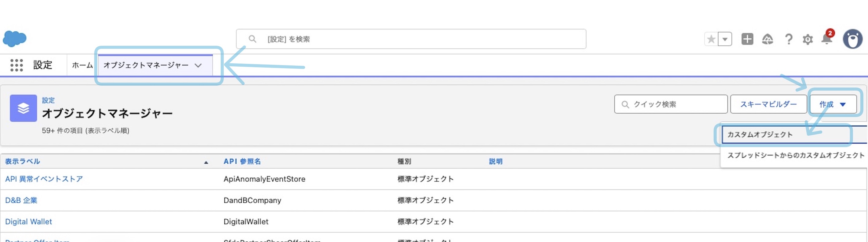Open the Digital Wallet object link
Screen dimensions: 868x242
click(29, 221)
